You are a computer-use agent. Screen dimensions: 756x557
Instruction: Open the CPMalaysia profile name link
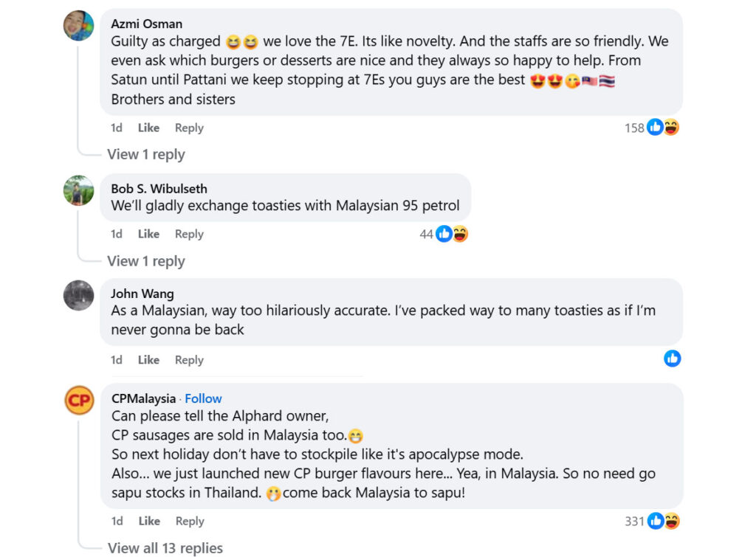[143, 398]
